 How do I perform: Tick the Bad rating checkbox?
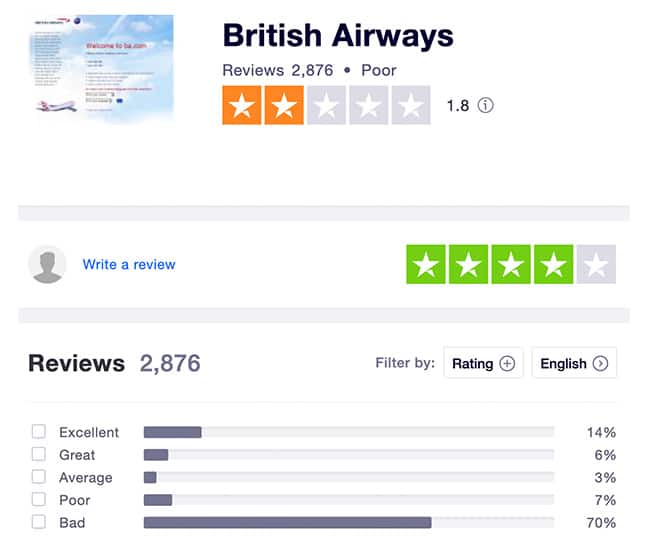pos(39,522)
